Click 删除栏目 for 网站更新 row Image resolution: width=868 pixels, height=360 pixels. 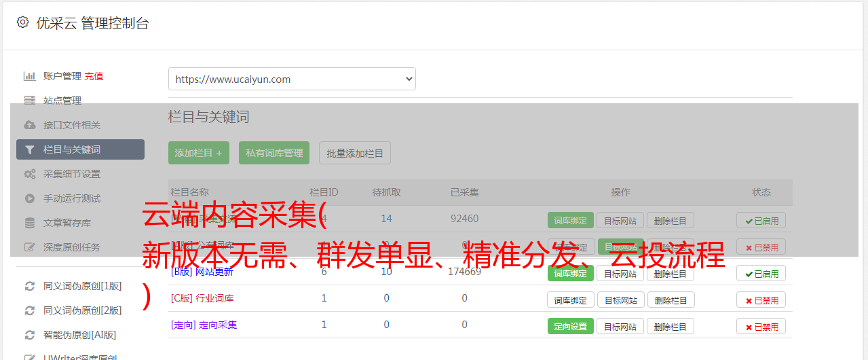671,273
